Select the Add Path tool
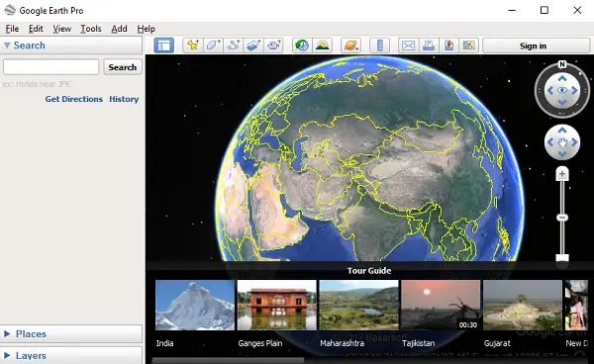The height and width of the screenshot is (364, 594). tap(234, 45)
